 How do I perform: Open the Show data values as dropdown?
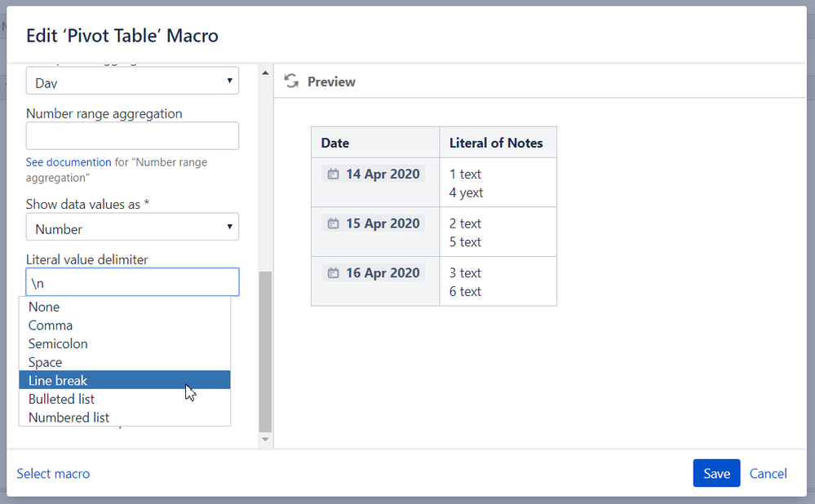(x=132, y=227)
